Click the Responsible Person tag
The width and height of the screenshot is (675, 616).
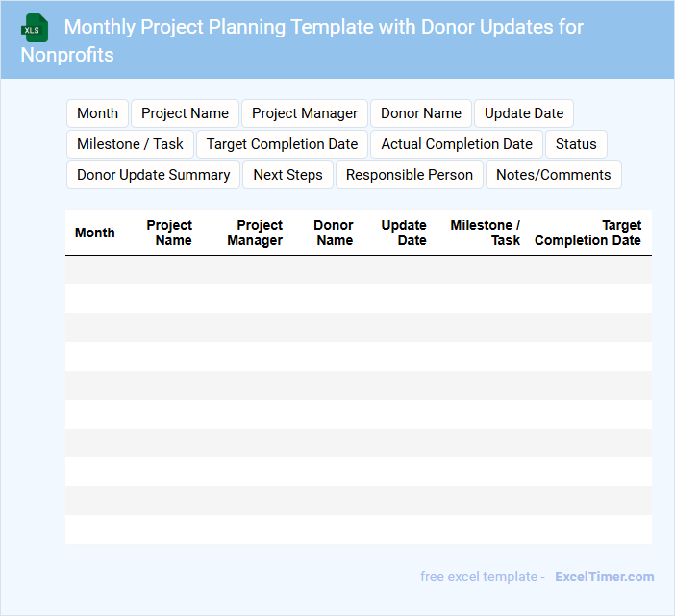point(410,175)
